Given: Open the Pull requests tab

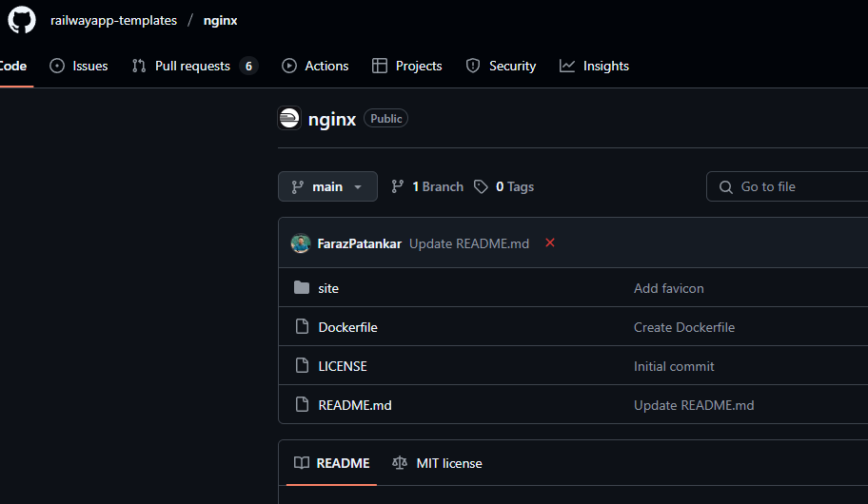Looking at the screenshot, I should pos(193,66).
